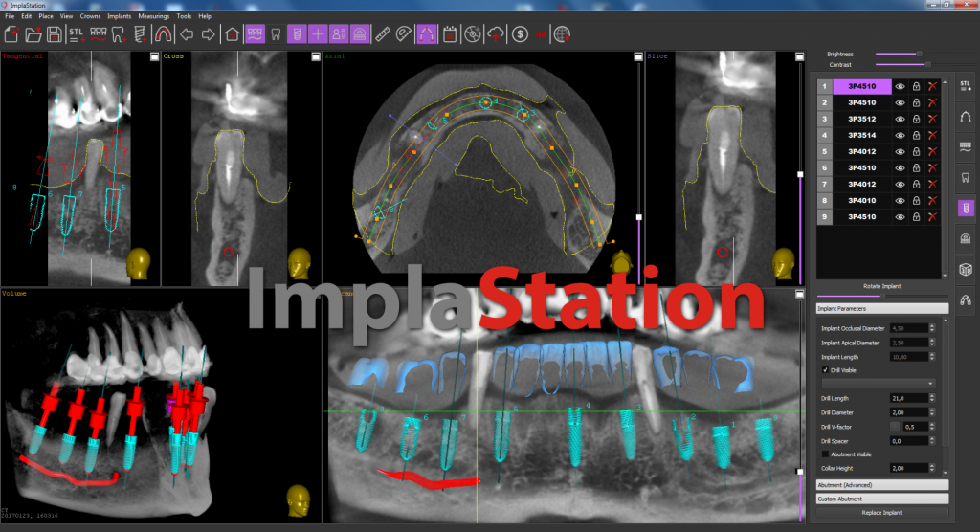
Task: Open the Help menu
Action: pos(205,16)
